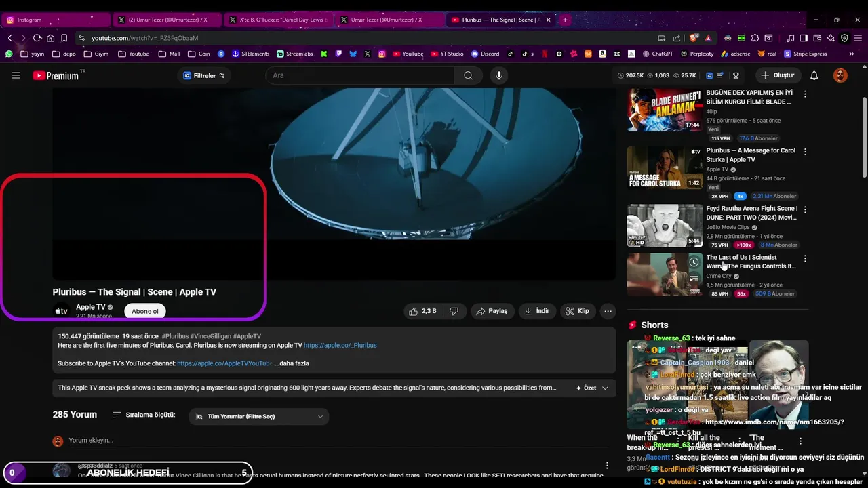The image size is (868, 488).
Task: Open the yayın bookmarks folder
Action: [32, 54]
